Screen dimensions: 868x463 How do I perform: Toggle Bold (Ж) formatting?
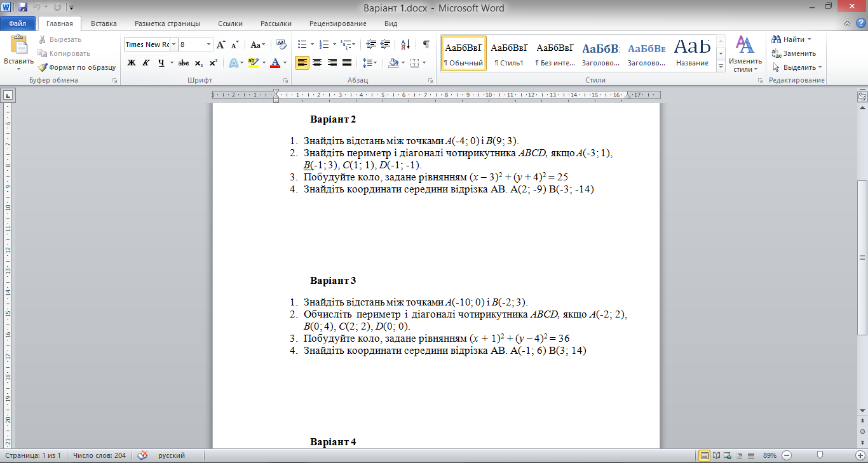click(132, 63)
